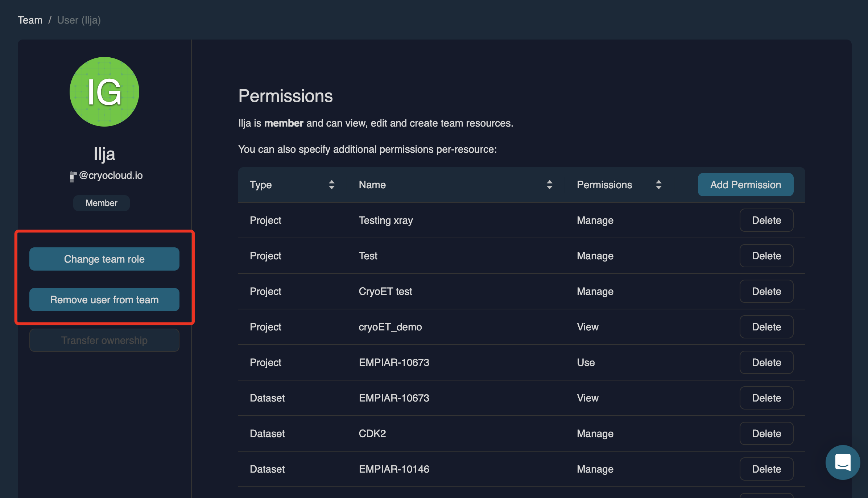Go to Team breadcrumb link
Screen dimensions: 868x498
(30, 20)
